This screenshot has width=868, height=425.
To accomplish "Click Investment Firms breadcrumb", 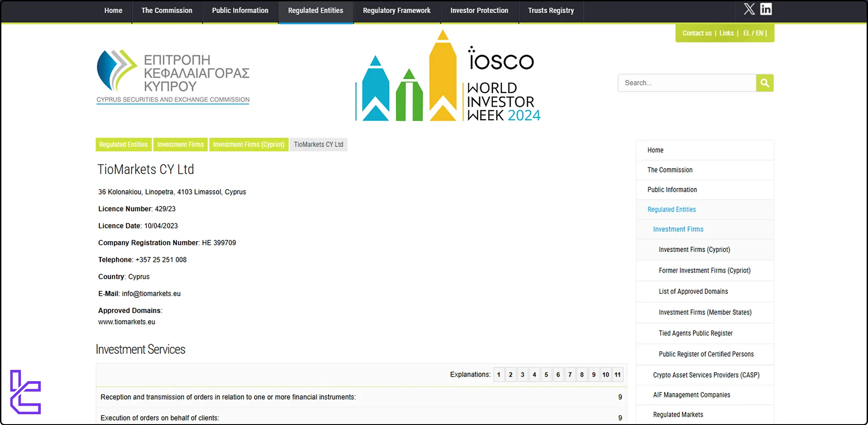I will (180, 145).
